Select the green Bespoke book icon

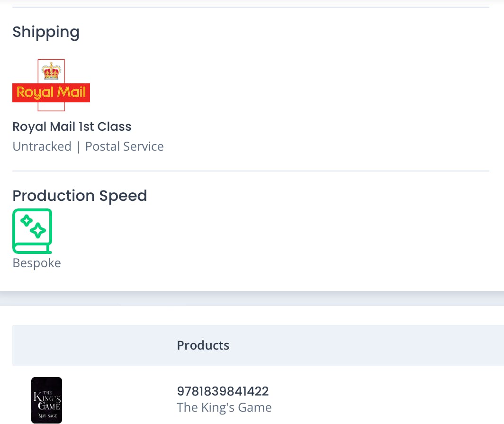coord(32,231)
